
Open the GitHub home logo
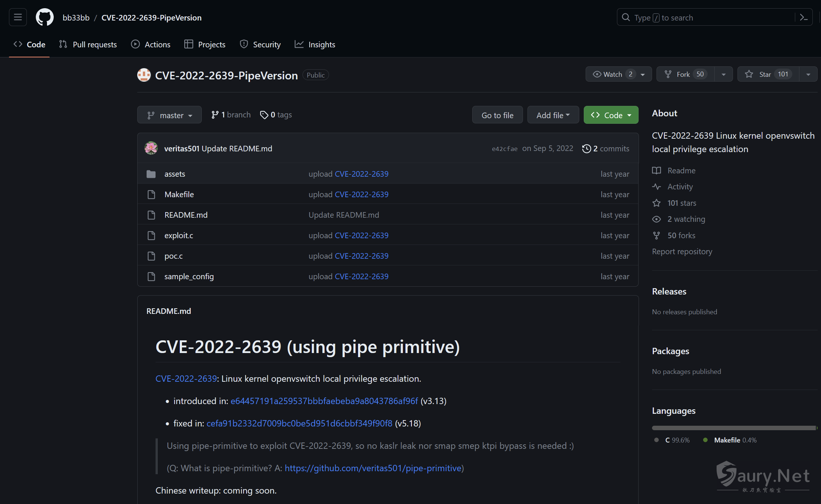pos(44,17)
